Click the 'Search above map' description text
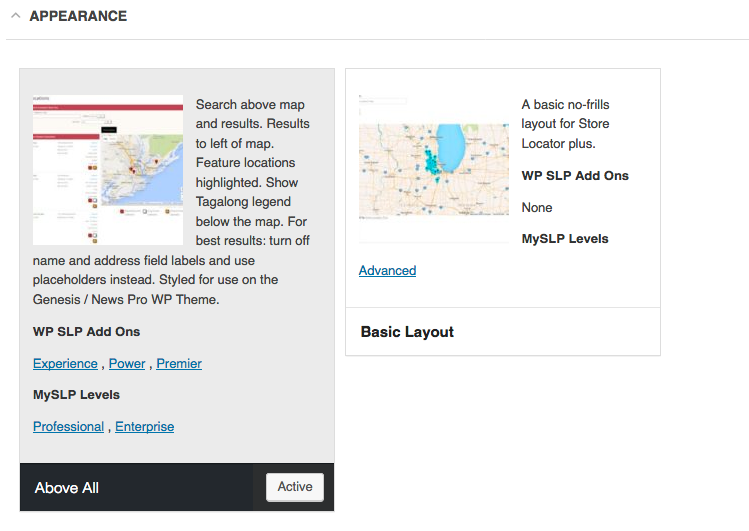Image resolution: width=749 pixels, height=531 pixels. (x=250, y=105)
